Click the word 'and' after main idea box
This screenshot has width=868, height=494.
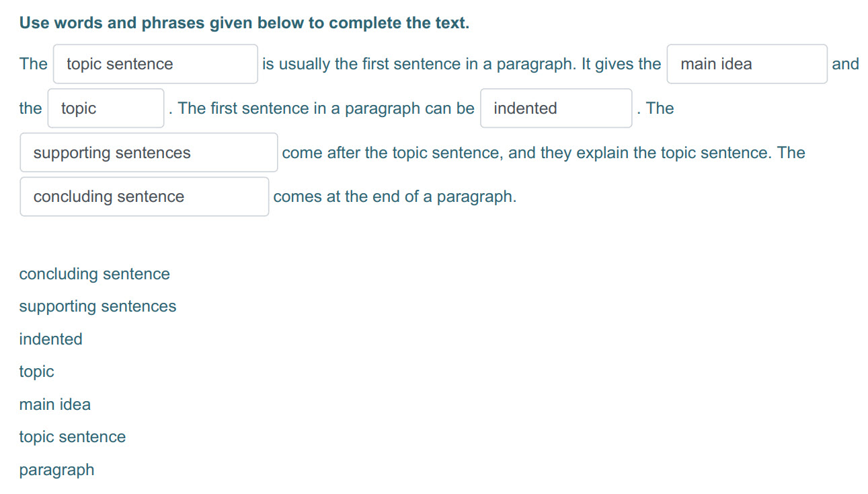coord(845,64)
